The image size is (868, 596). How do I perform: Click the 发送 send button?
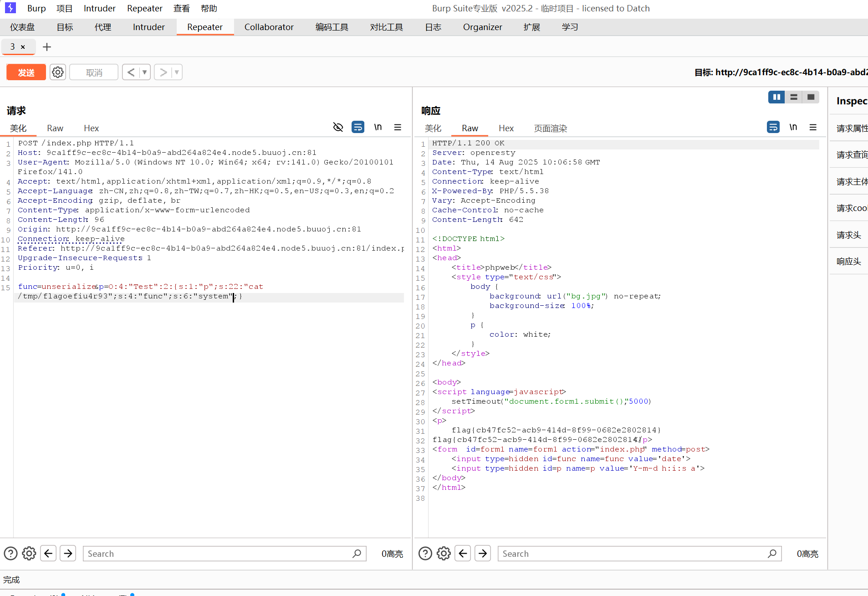[26, 72]
